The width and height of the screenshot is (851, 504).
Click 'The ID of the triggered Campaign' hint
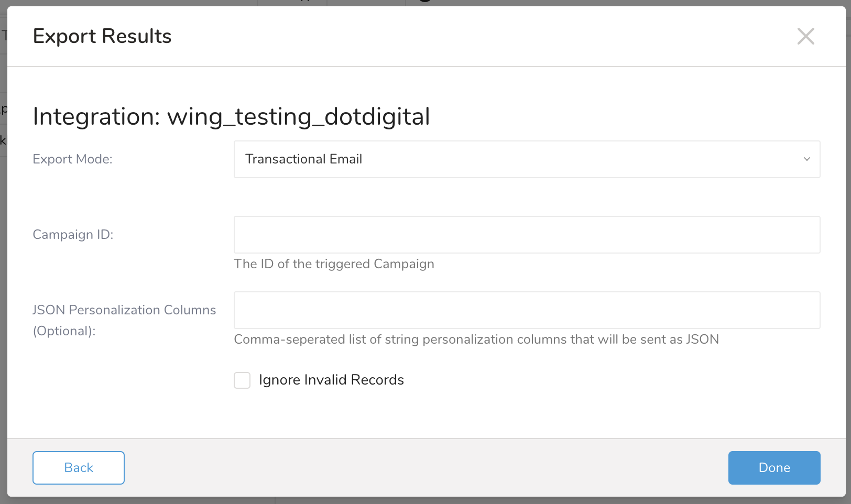334,264
